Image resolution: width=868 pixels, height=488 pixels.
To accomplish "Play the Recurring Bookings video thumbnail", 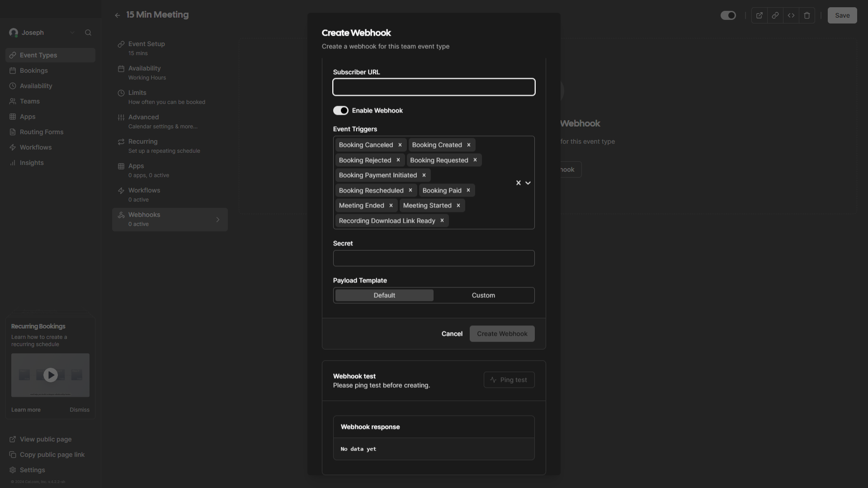I will 50,375.
